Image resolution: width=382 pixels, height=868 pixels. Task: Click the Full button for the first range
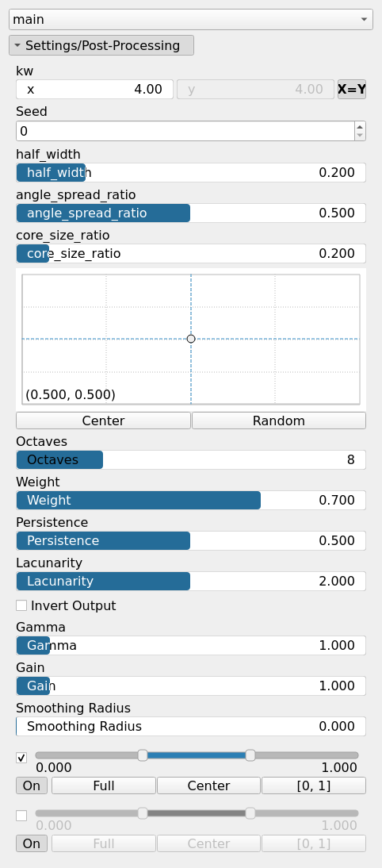coord(103,785)
